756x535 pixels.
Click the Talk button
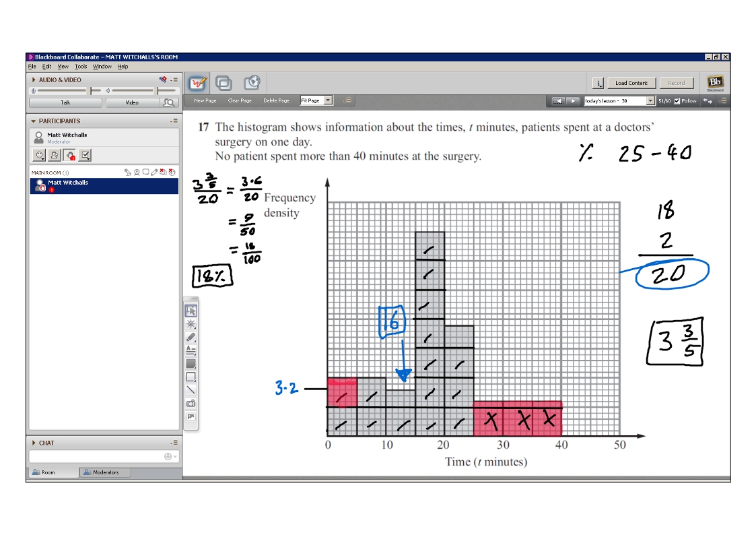click(x=65, y=102)
